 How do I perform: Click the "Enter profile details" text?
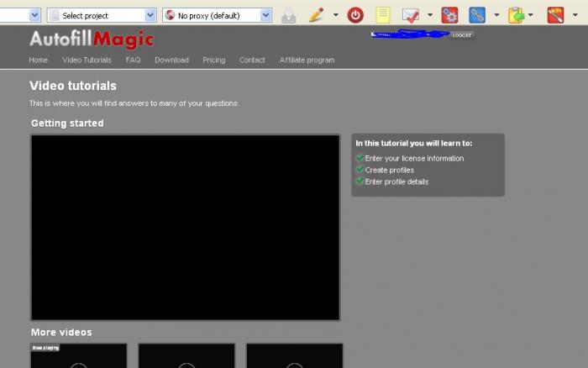point(396,181)
